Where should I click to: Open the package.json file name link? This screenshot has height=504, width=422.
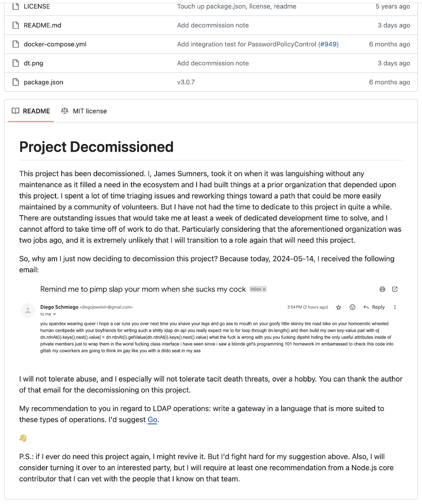tap(43, 82)
